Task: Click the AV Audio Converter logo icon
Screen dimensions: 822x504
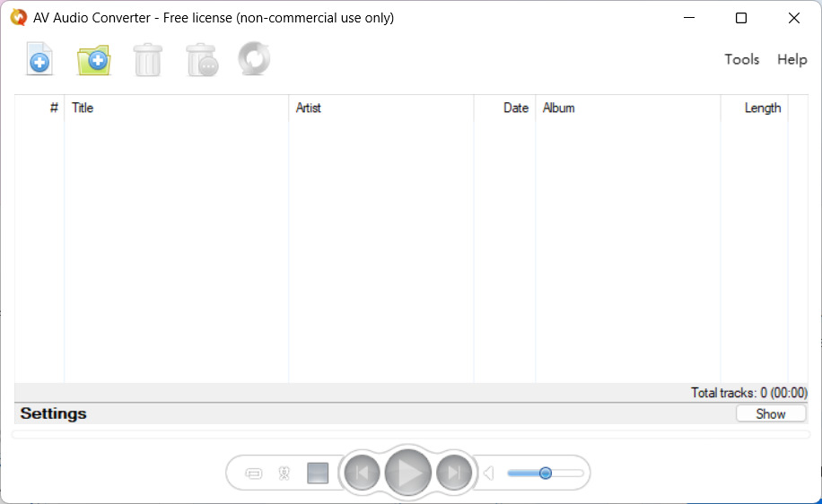Action: click(18, 17)
